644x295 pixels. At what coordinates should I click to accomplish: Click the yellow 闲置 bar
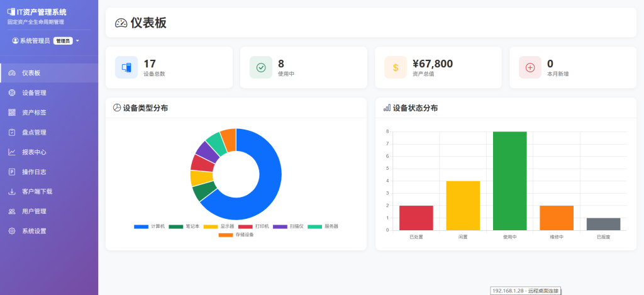(463, 206)
